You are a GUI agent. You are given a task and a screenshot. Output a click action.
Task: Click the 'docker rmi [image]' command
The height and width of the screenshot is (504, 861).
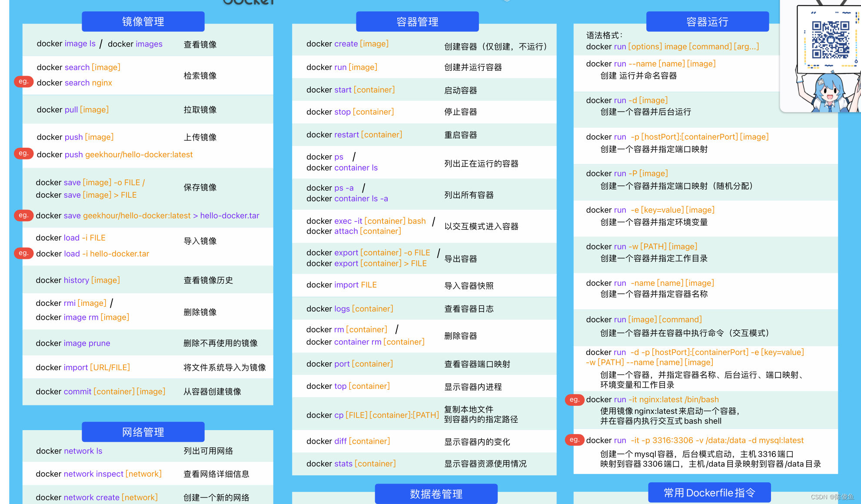click(x=71, y=303)
